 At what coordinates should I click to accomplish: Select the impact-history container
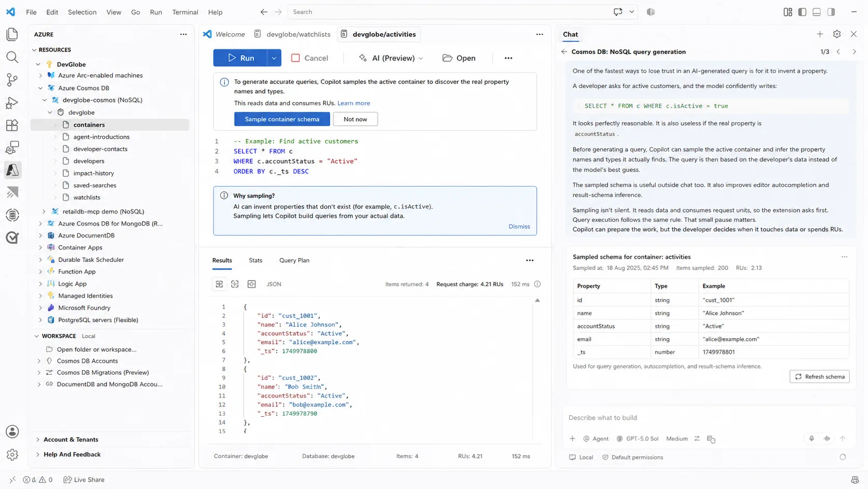click(x=93, y=173)
